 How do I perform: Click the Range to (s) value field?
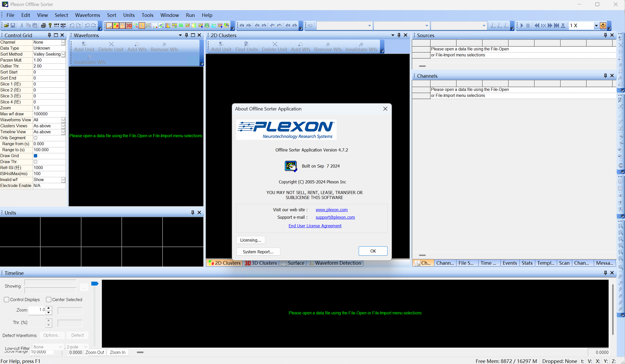pos(49,150)
